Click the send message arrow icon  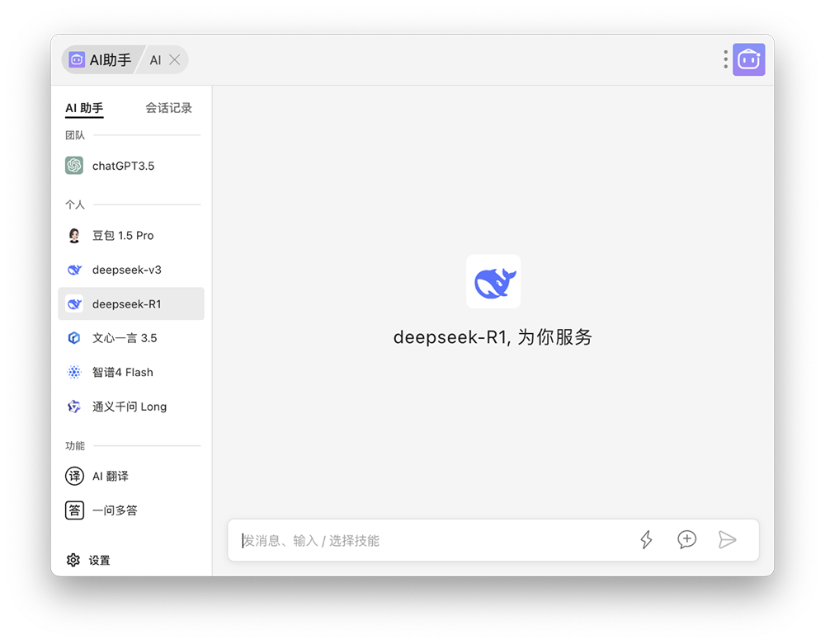pyautogui.click(x=727, y=540)
